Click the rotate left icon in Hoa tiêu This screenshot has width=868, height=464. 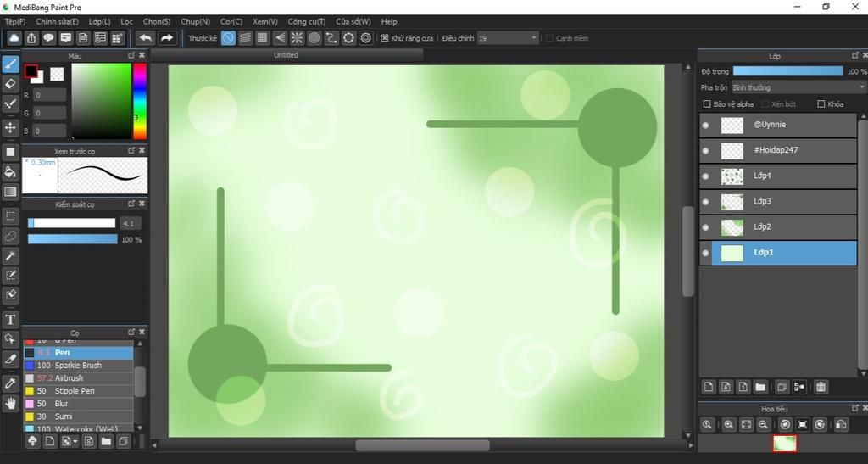[785, 424]
